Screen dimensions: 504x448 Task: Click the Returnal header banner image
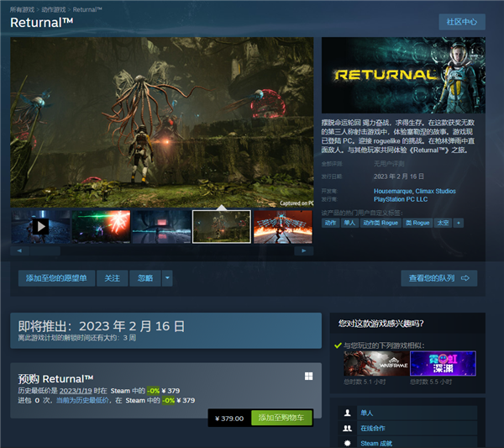[x=403, y=75]
